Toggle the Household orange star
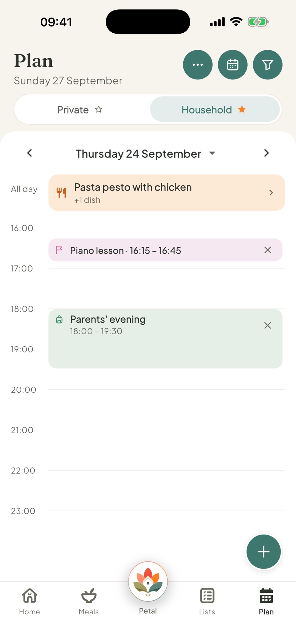296x644 pixels. point(242,109)
